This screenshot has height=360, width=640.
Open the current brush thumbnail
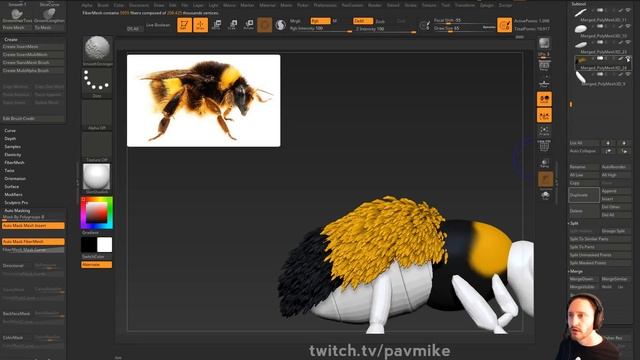pyautogui.click(x=97, y=49)
